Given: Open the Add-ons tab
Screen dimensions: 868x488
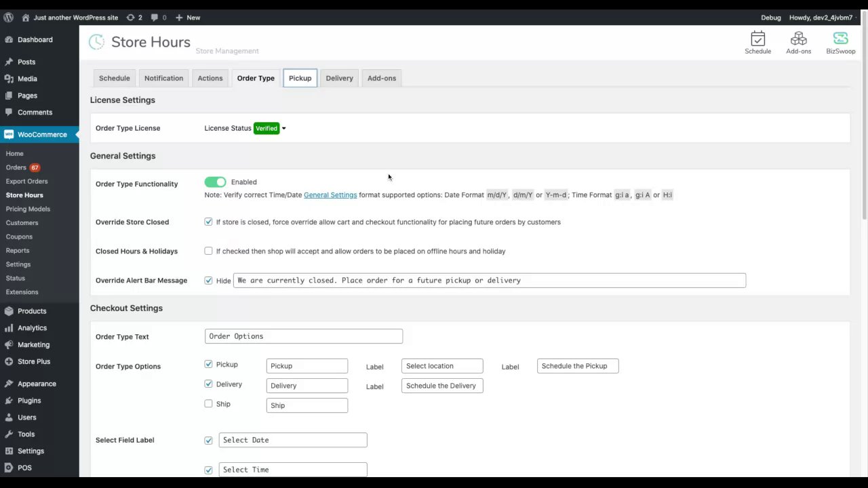Looking at the screenshot, I should [382, 78].
